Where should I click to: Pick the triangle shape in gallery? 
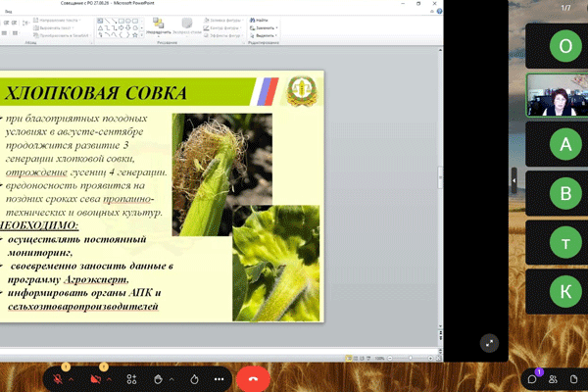[x=100, y=27]
